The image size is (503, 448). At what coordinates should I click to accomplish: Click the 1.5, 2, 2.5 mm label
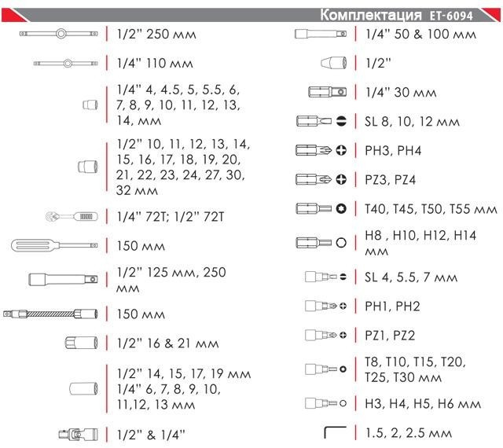point(409,433)
